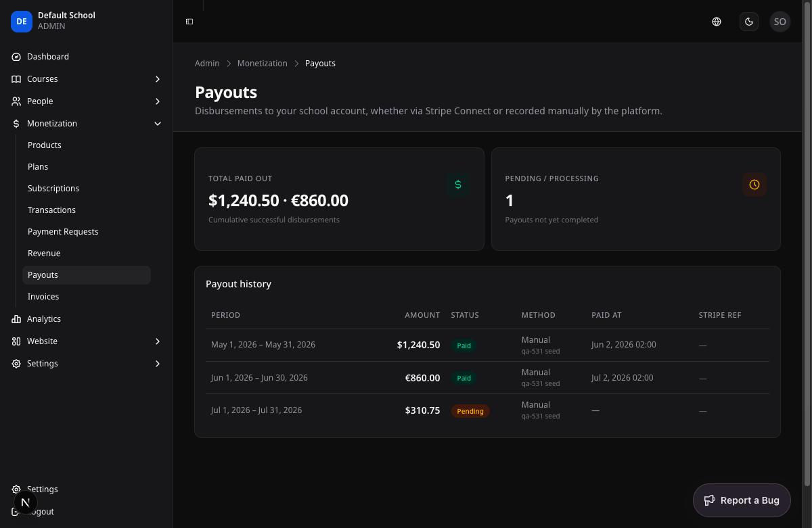Open Invoices page
Image resolution: width=812 pixels, height=528 pixels.
coord(87,297)
